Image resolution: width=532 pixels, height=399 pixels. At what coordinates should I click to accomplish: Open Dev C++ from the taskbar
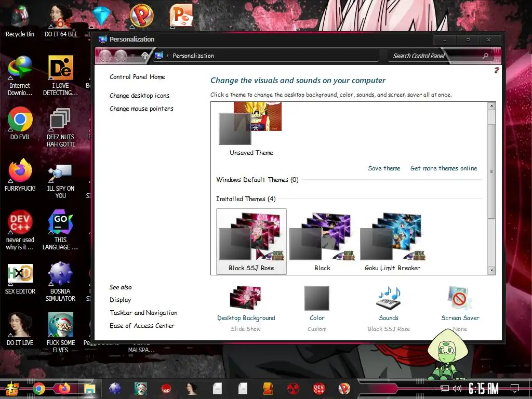(x=318, y=389)
